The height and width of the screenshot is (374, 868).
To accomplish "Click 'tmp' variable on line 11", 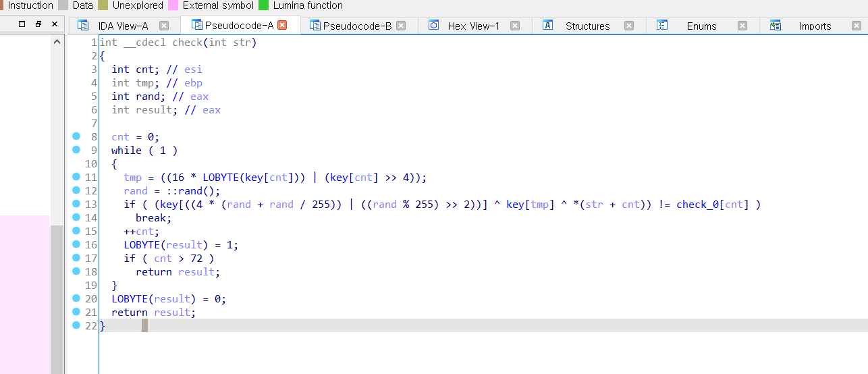I will pos(133,178).
